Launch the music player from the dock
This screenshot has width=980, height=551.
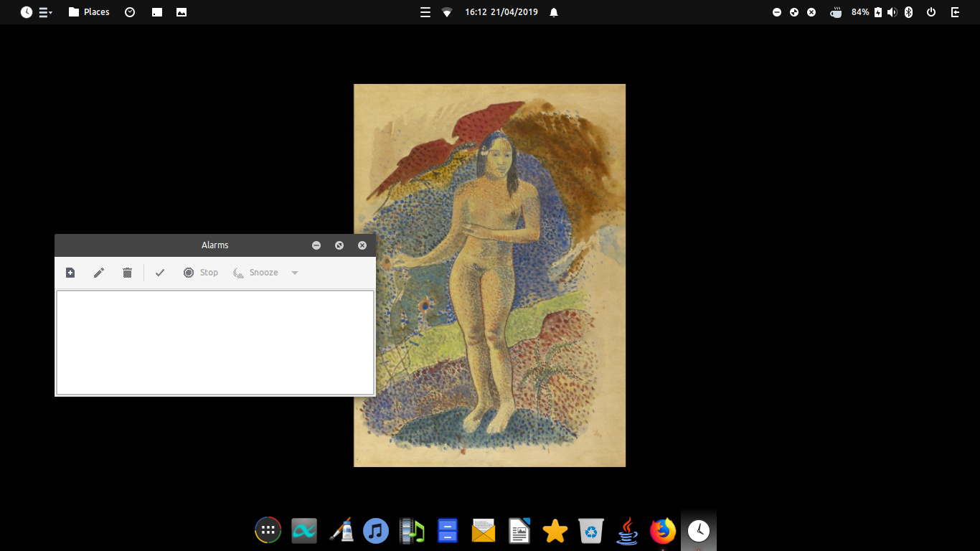pos(375,531)
